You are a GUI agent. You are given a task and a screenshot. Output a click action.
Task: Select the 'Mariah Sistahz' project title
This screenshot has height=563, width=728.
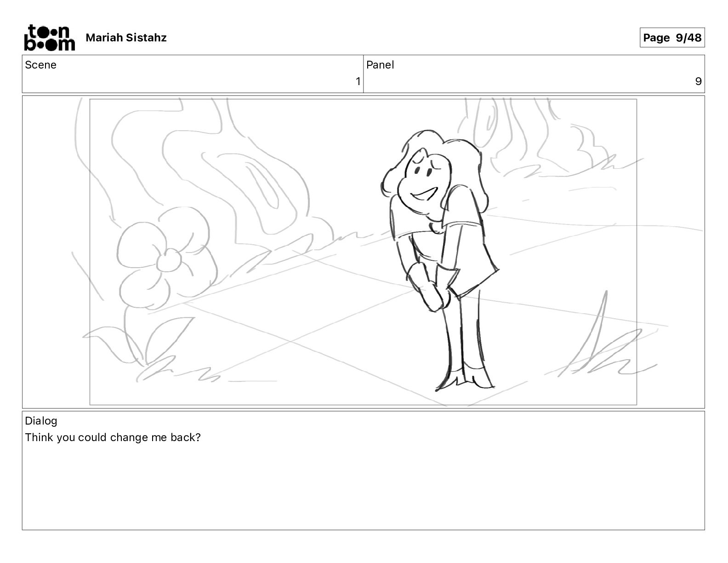126,38
